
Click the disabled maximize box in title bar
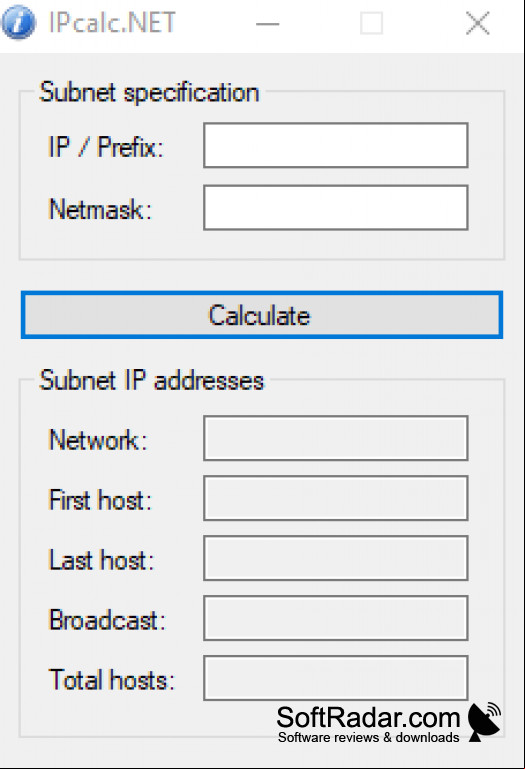[x=371, y=23]
